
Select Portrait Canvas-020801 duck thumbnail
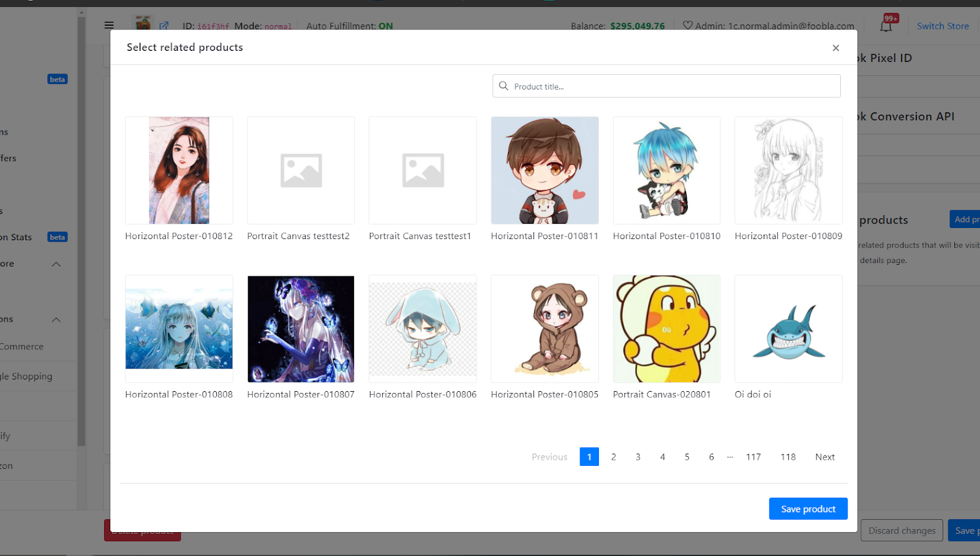coord(666,329)
